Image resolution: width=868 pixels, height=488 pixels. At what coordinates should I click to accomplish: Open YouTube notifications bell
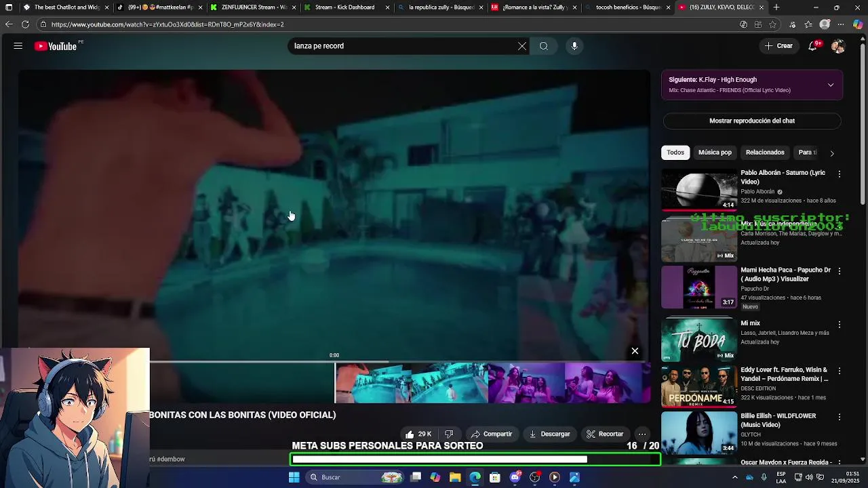(813, 46)
